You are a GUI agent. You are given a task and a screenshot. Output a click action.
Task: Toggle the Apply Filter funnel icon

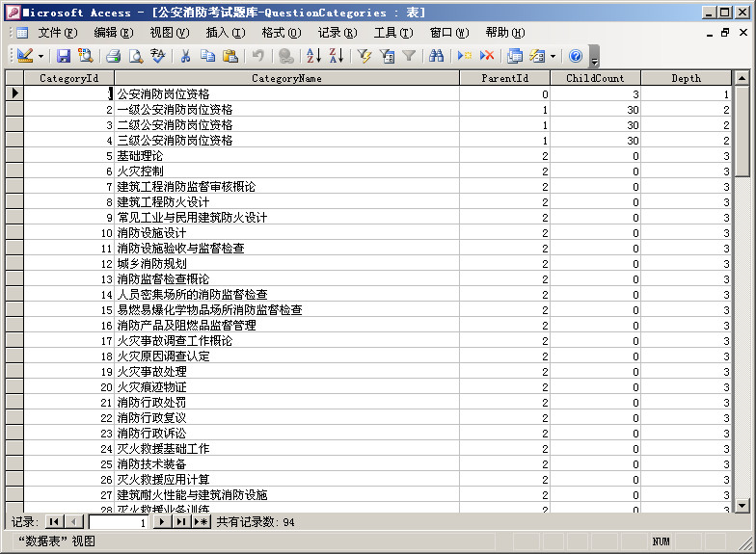point(409,56)
